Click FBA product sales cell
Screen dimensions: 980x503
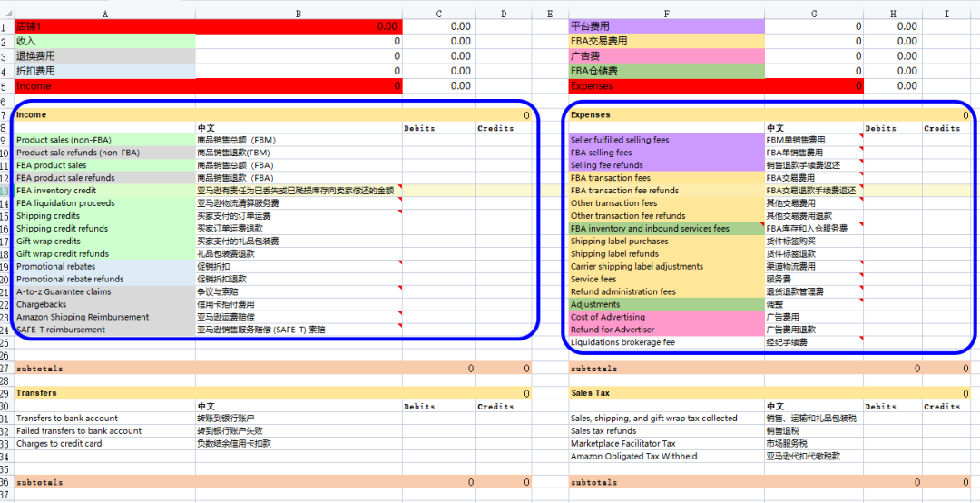click(105, 166)
